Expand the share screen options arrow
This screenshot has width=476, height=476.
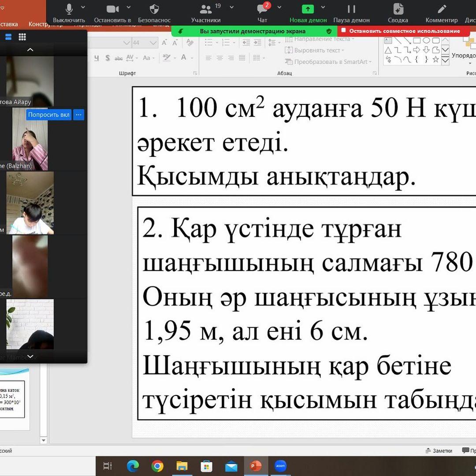pyautogui.click(x=323, y=7)
